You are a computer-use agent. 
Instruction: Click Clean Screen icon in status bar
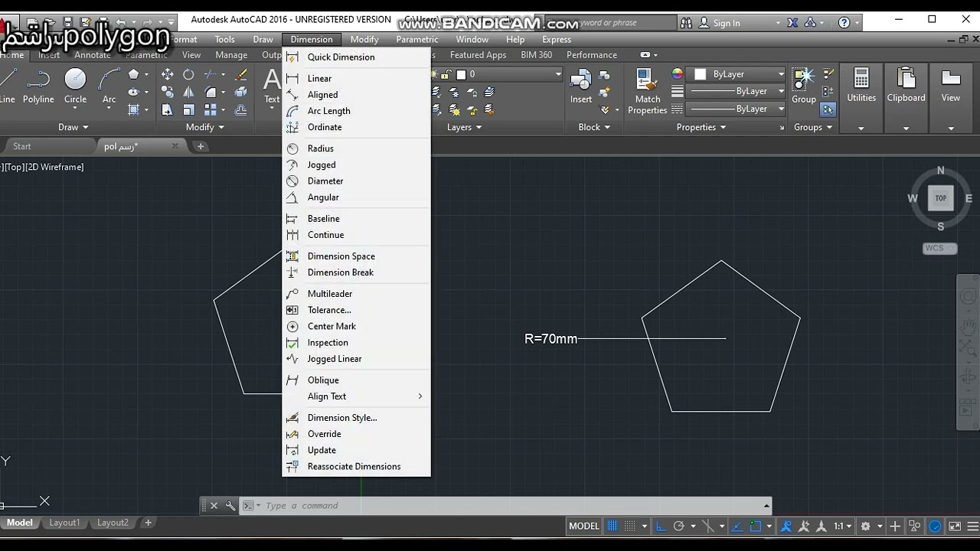tap(955, 527)
